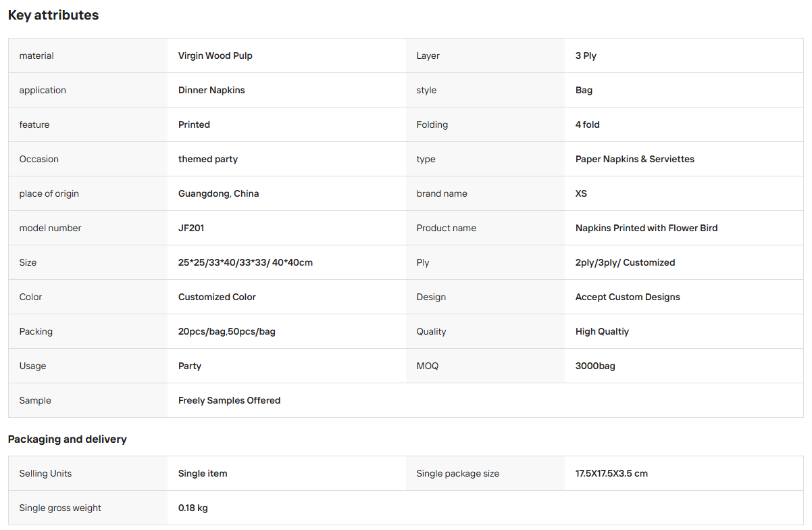Click the Printed feature value

click(x=194, y=124)
